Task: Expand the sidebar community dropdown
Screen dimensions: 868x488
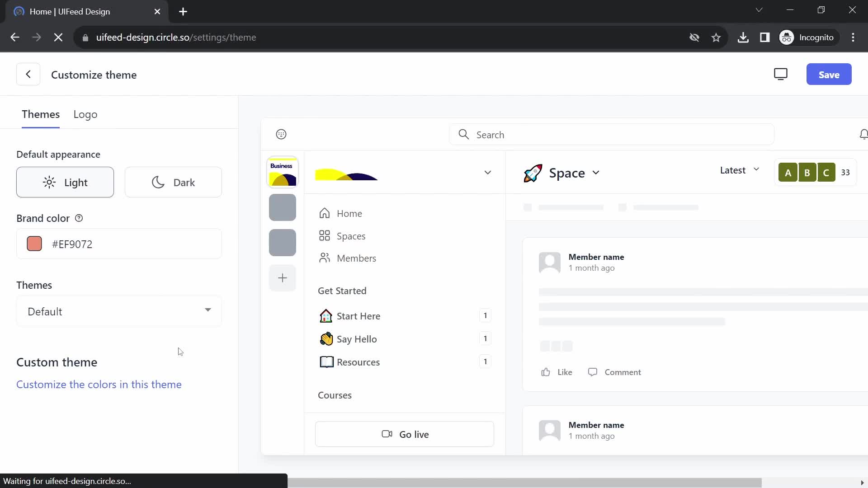Action: point(488,172)
